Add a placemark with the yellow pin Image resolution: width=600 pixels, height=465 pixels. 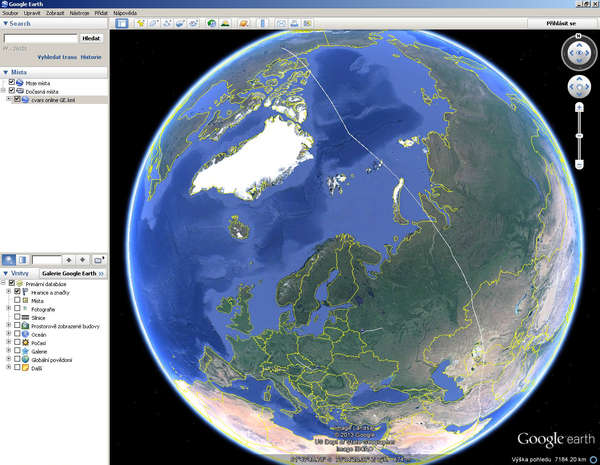[141, 23]
